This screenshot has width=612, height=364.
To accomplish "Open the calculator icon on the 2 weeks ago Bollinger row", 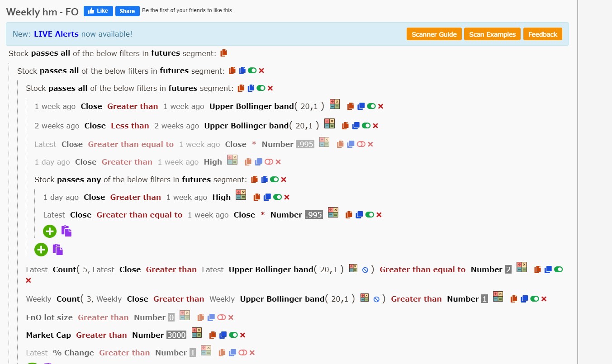I will tap(329, 123).
